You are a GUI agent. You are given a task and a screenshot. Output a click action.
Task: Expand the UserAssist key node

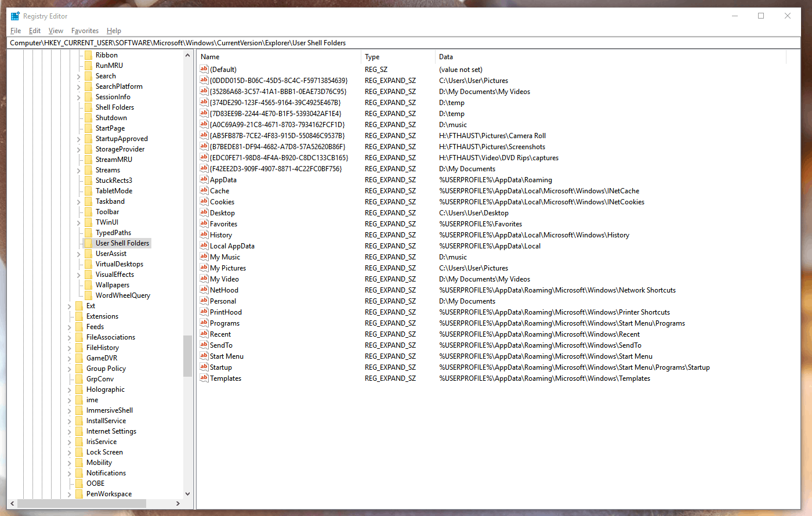pyautogui.click(x=78, y=254)
